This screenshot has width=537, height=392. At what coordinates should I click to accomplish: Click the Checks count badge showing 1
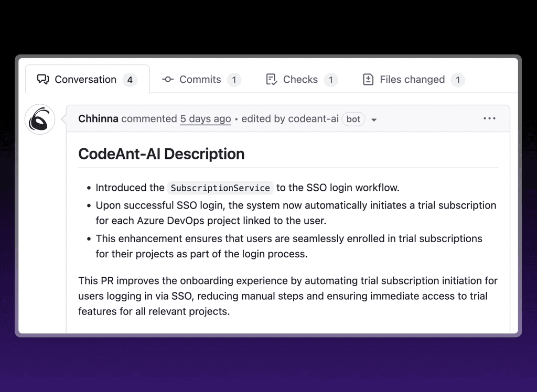[x=330, y=80]
